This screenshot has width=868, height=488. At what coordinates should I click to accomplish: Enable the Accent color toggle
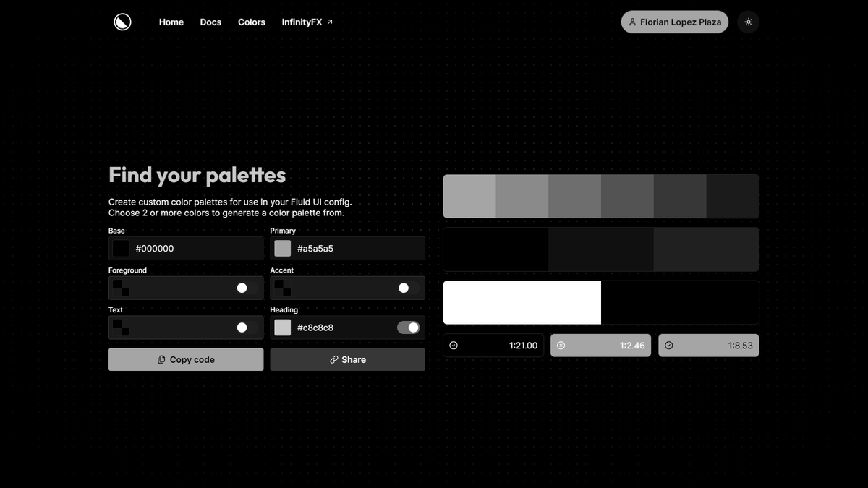pyautogui.click(x=409, y=288)
